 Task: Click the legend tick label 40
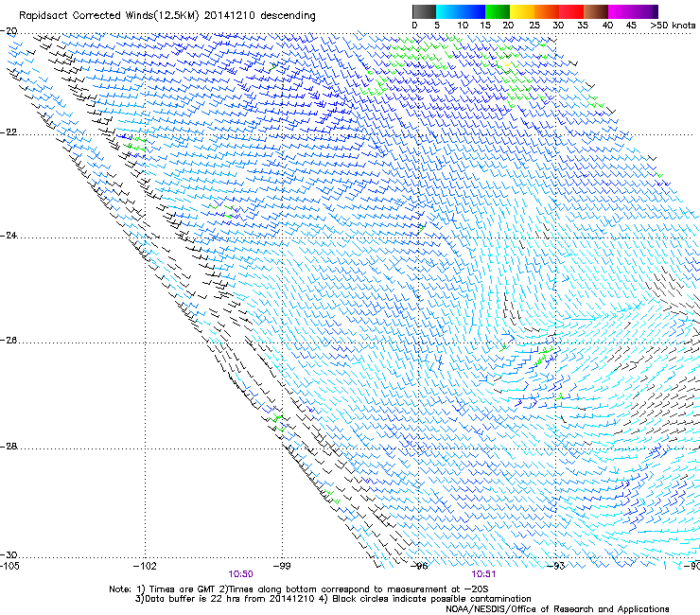[x=607, y=26]
